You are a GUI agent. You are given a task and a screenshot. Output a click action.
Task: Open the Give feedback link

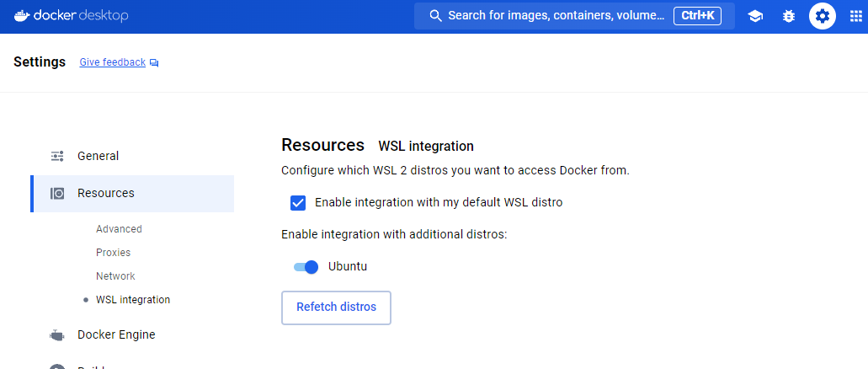click(x=112, y=62)
